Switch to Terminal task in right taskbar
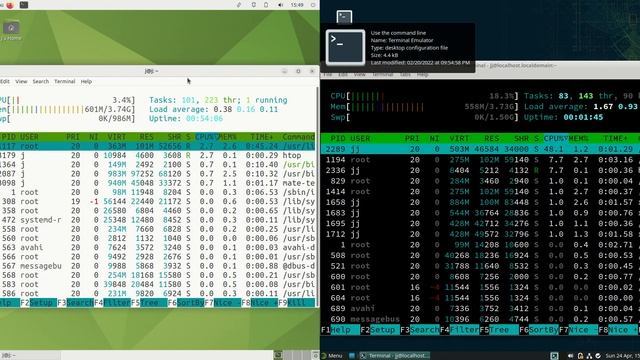Image resolution: width=640 pixels, height=360 pixels. [x=395, y=356]
